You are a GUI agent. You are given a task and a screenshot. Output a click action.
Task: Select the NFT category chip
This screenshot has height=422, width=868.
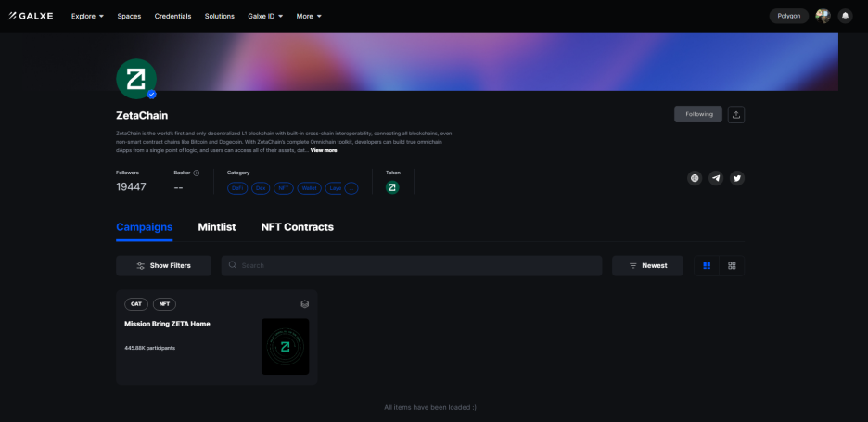click(284, 188)
